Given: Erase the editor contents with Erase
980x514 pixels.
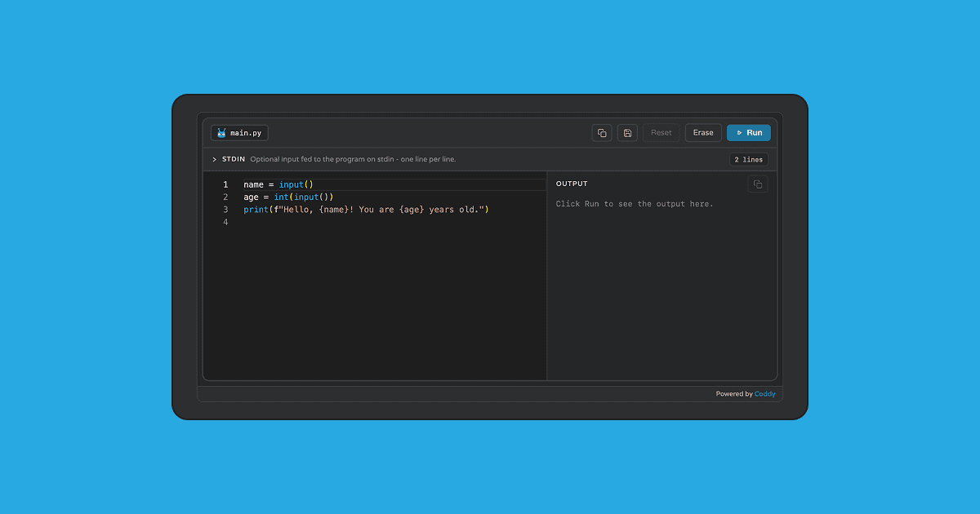Looking at the screenshot, I should click(703, 133).
